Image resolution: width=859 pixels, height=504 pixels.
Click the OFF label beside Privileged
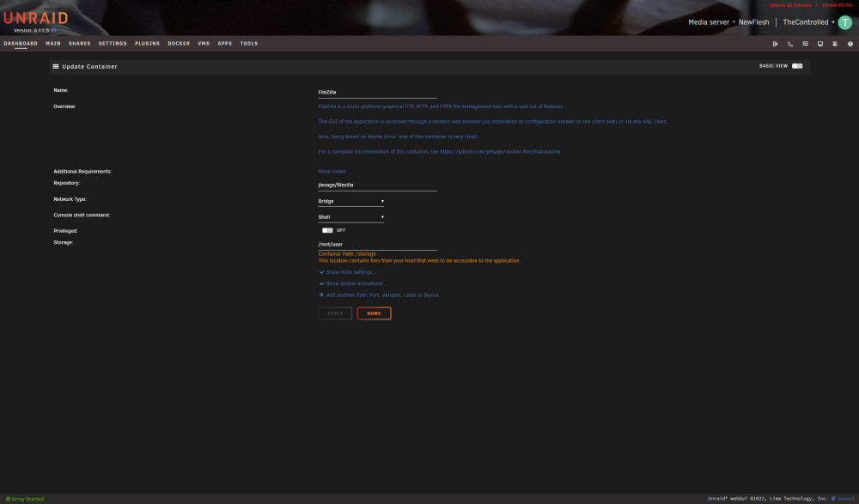pos(341,231)
